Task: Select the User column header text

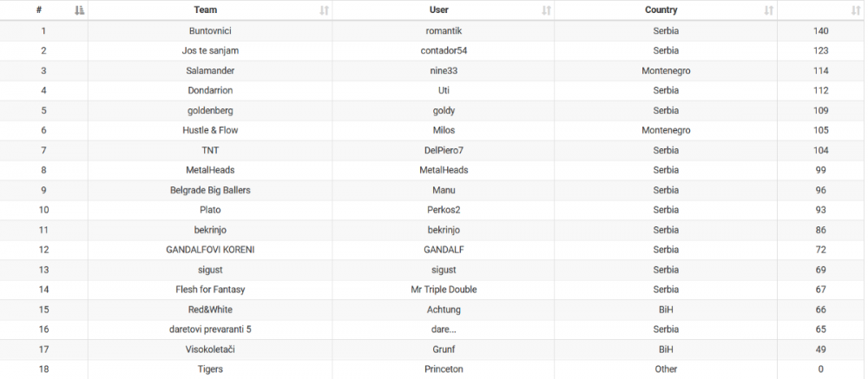Action: 439,10
